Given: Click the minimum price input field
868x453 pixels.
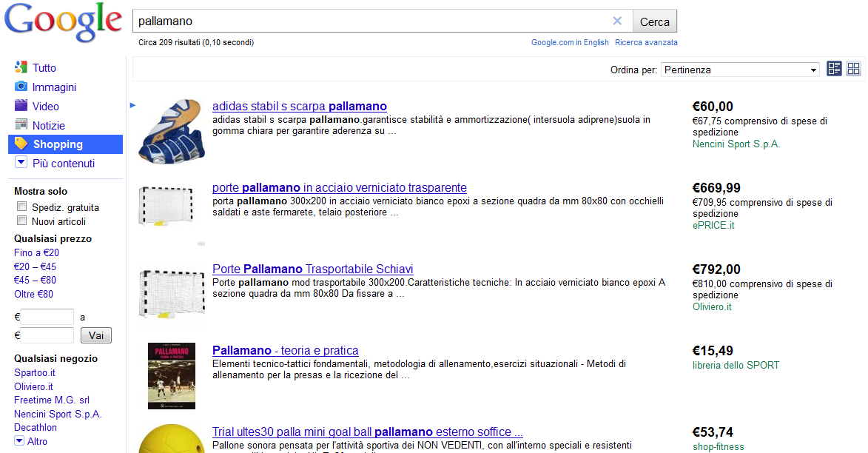Looking at the screenshot, I should 47,317.
